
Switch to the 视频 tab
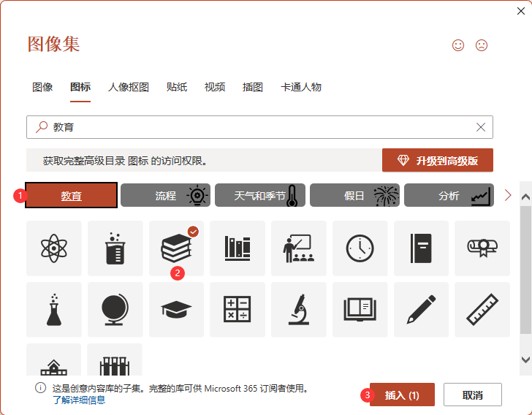point(215,87)
